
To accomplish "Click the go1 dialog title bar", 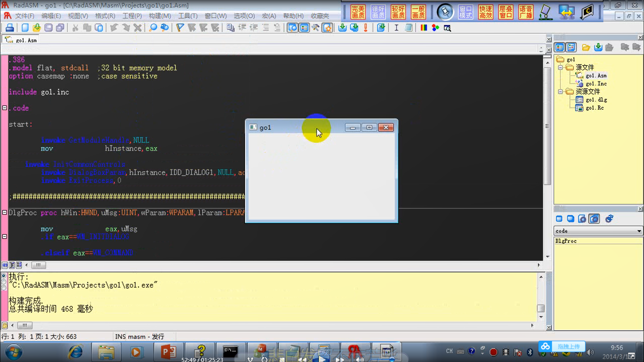I will tap(295, 127).
